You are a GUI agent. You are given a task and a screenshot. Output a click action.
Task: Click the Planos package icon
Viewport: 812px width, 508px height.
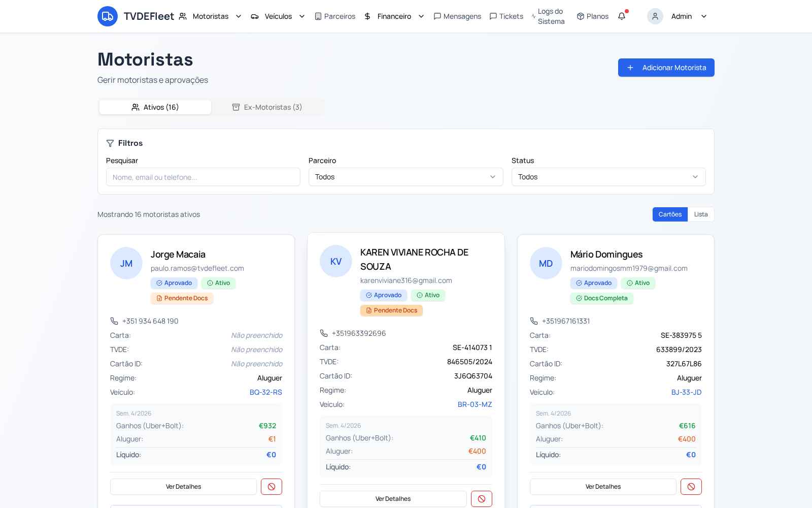coord(581,16)
